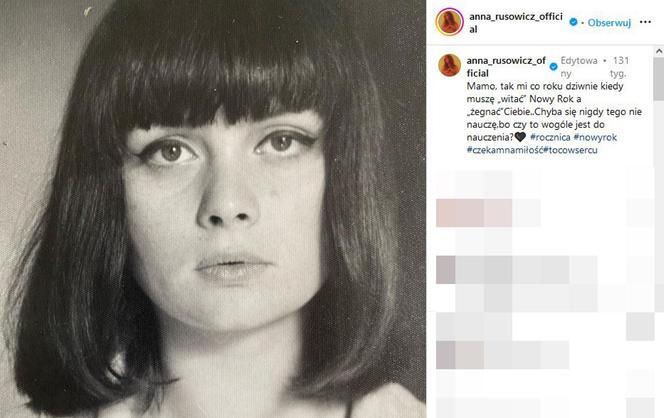Open the #czekamnamiłość hashtag
Viewport: 664px width, 418px height.
(505, 150)
